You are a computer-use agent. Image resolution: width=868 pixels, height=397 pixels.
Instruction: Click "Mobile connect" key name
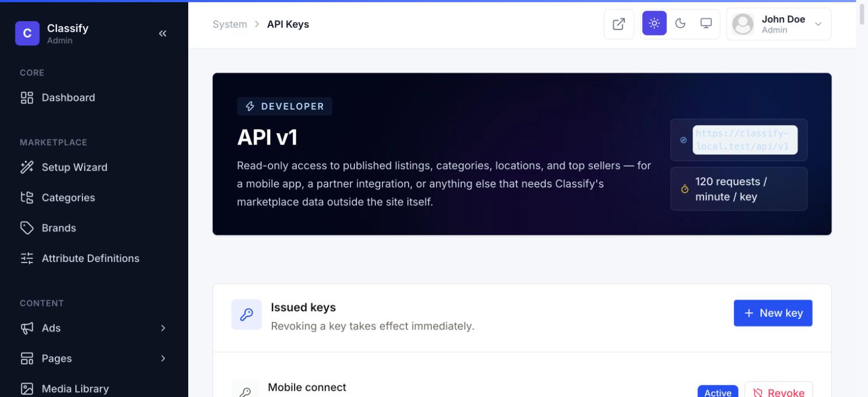[x=307, y=388]
